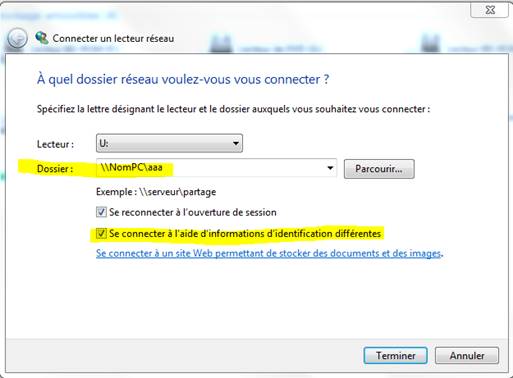Viewport: 513px width, 378px height.
Task: Click the Parcourir... button
Action: point(379,169)
